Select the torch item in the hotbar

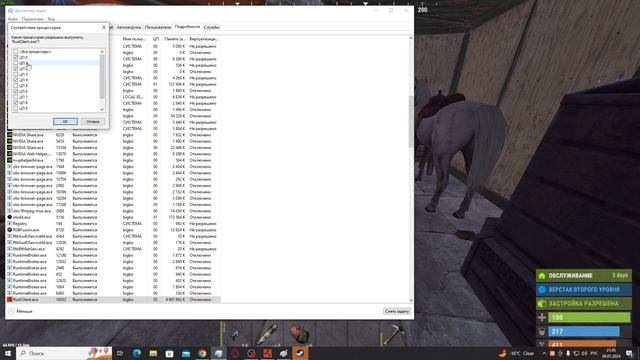(x=267, y=334)
